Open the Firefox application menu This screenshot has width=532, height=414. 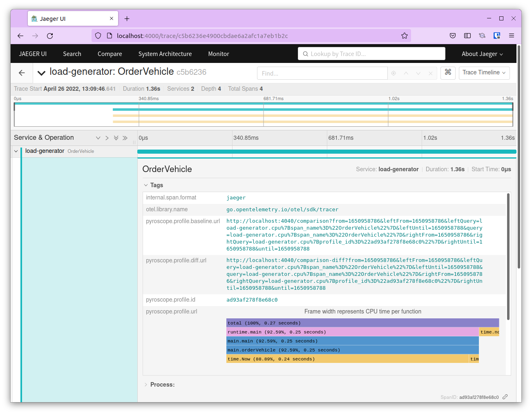click(x=512, y=36)
